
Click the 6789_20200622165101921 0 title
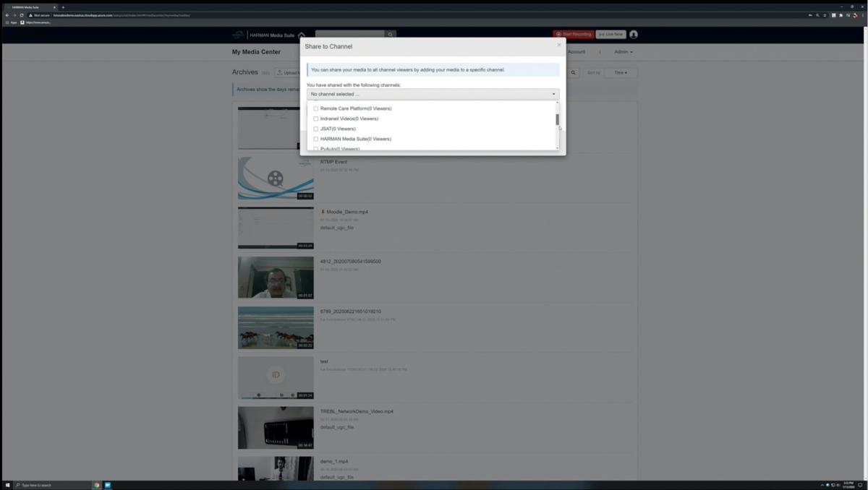point(351,311)
